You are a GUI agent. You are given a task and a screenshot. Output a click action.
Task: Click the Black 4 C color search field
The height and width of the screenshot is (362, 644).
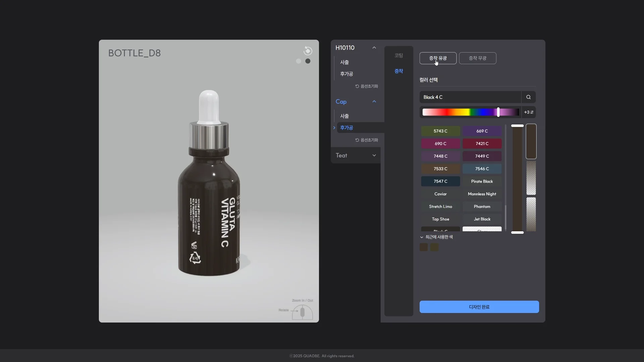click(x=470, y=97)
